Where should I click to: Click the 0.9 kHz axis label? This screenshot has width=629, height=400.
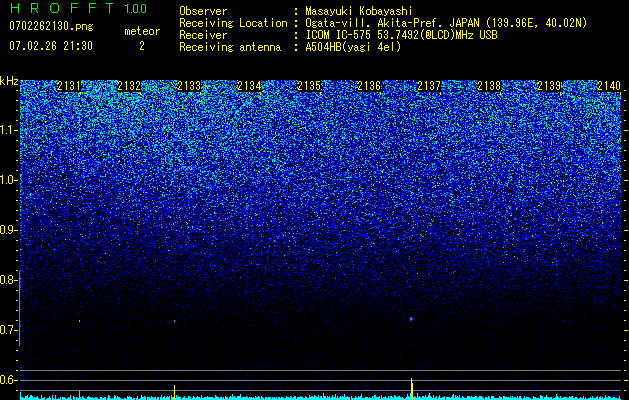(x=8, y=230)
